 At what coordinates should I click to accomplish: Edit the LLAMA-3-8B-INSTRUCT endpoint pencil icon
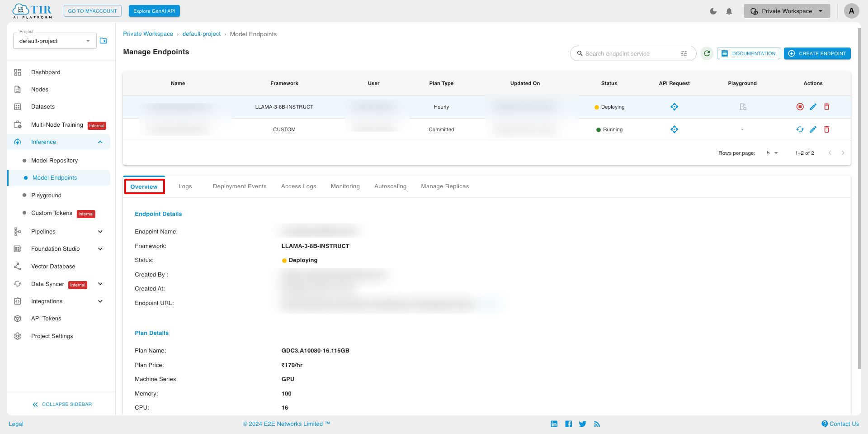point(813,107)
